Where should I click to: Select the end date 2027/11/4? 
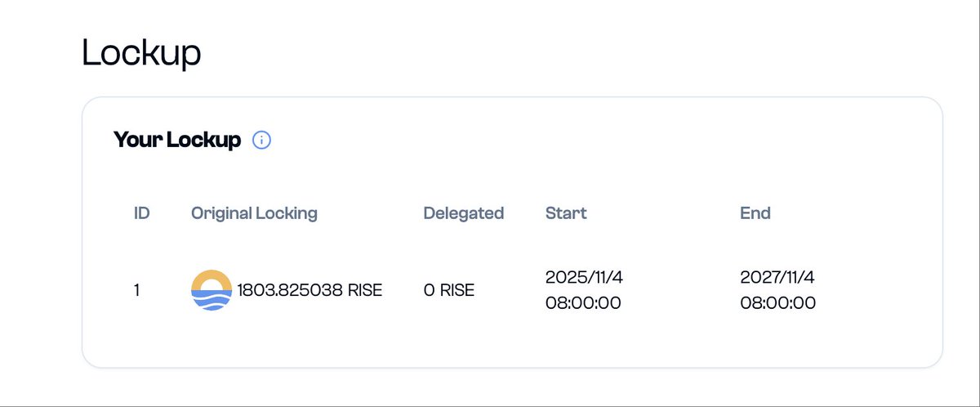(777, 278)
